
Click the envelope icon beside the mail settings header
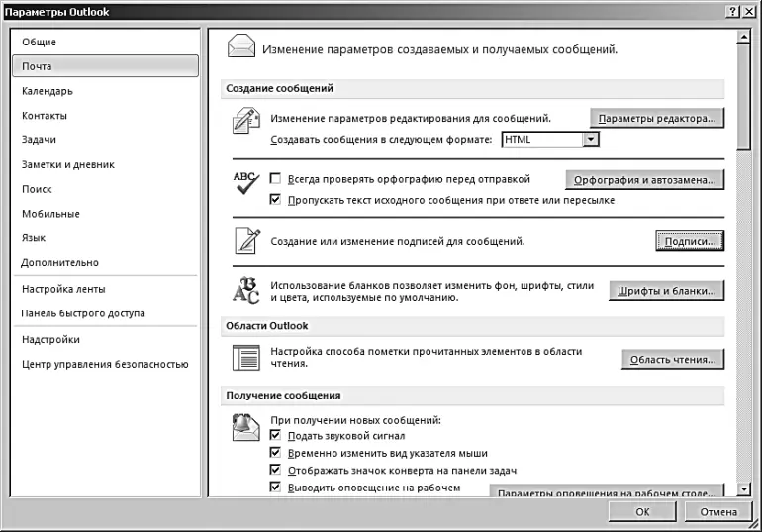tap(241, 46)
